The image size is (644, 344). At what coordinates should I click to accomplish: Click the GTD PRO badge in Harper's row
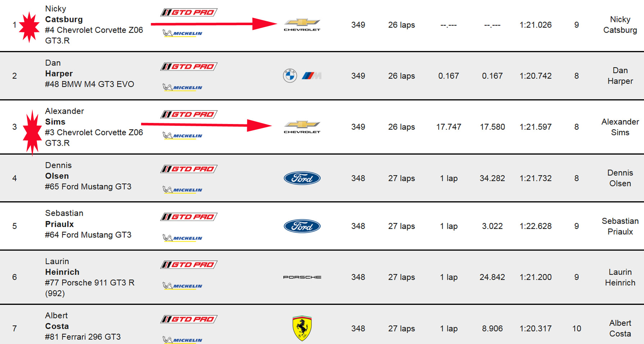189,66
